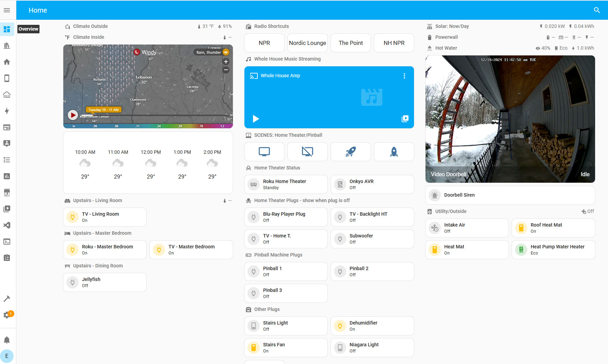608x364 pixels.
Task: Zoom in on the Windy map
Action: [x=226, y=62]
